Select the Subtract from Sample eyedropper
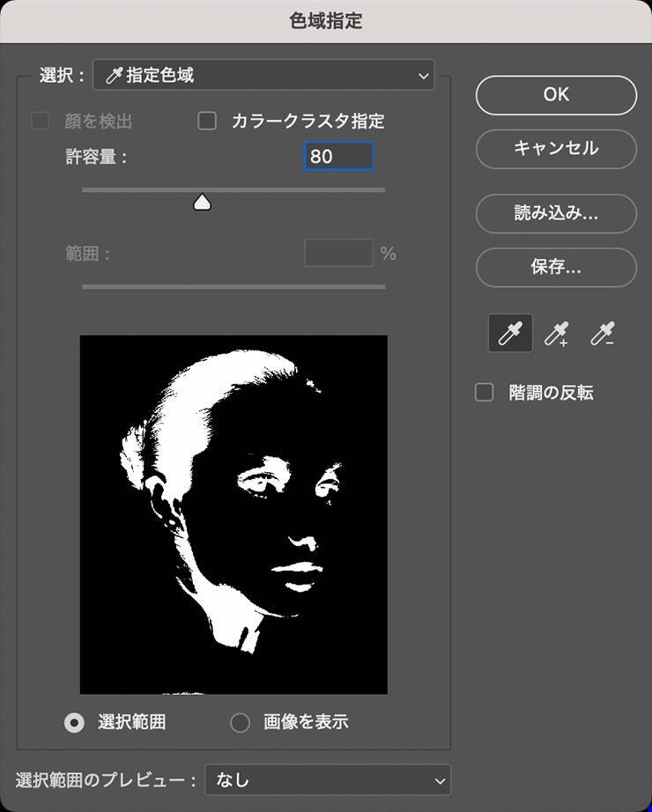The image size is (652, 812). coord(603,335)
